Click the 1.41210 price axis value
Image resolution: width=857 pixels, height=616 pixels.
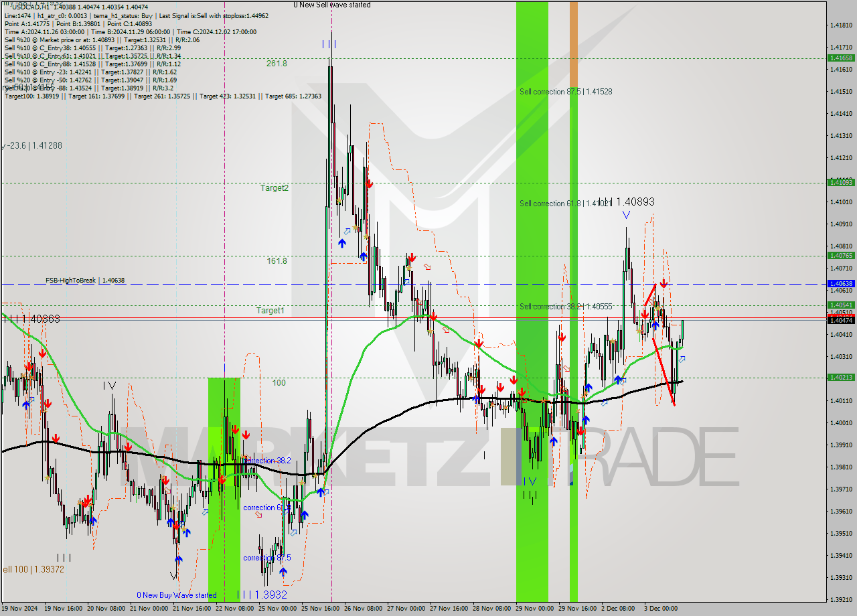point(841,158)
